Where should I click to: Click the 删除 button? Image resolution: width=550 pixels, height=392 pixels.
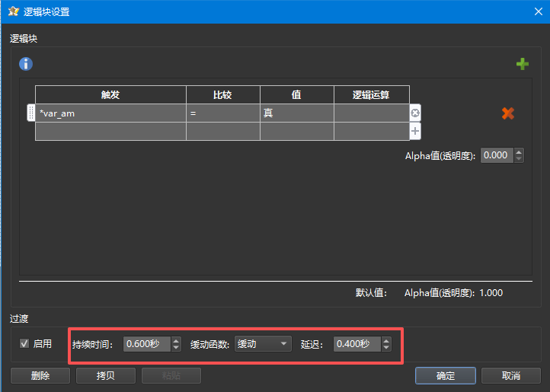click(40, 375)
